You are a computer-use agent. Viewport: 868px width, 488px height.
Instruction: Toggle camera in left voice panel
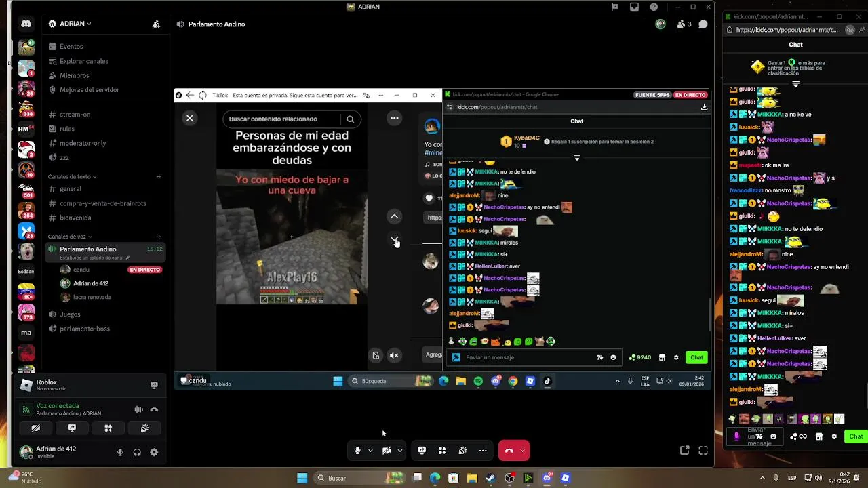(x=36, y=428)
